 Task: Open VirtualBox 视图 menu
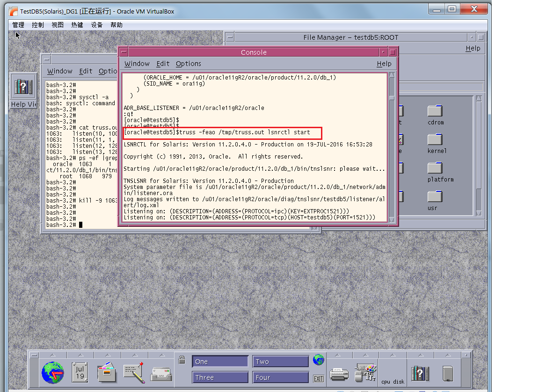[x=58, y=25]
